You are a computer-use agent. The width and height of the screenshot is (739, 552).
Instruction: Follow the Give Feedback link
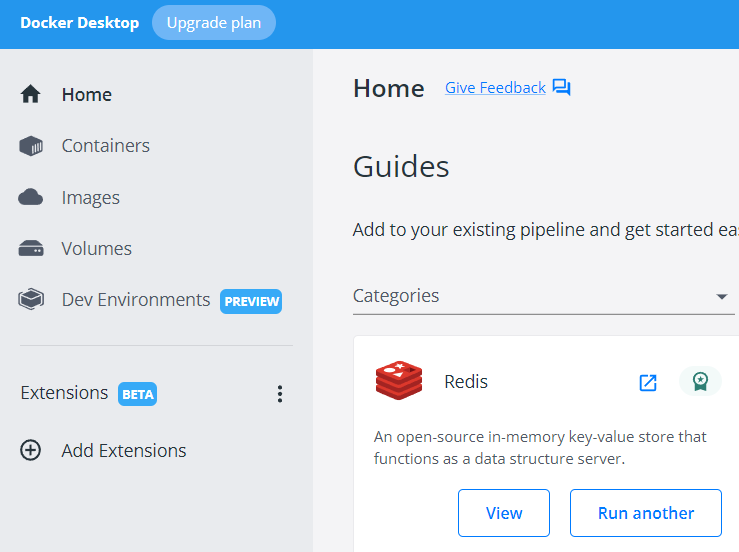coord(495,88)
